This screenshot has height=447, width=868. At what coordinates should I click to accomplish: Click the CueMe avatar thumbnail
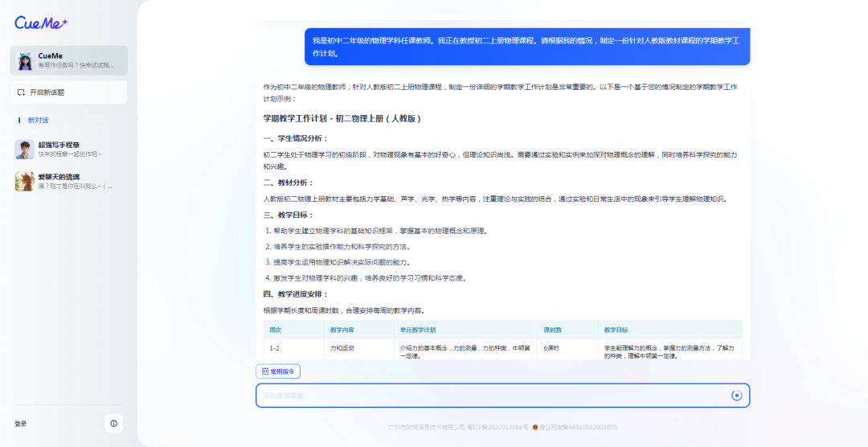coord(24,60)
